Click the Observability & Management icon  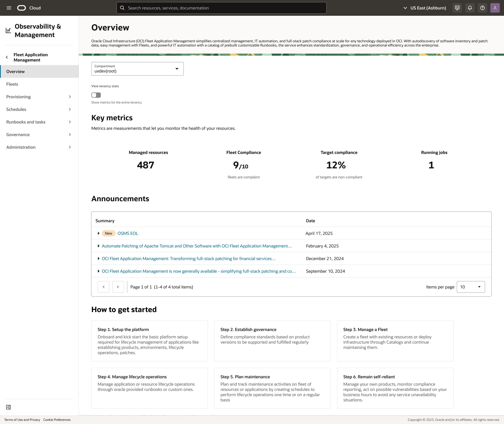(x=8, y=30)
